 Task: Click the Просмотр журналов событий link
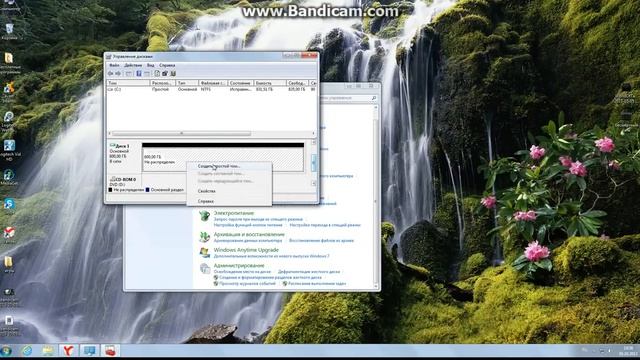coord(247,283)
